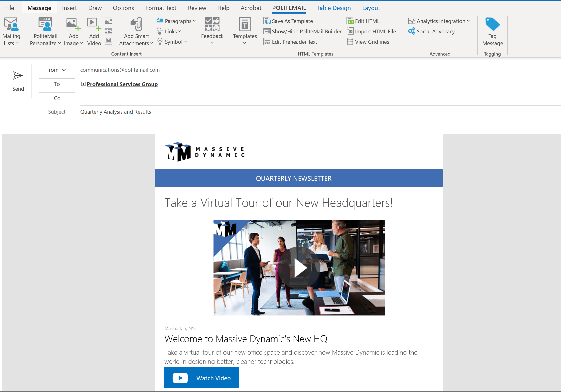
Task: Click the Watch Video button
Action: (x=201, y=378)
